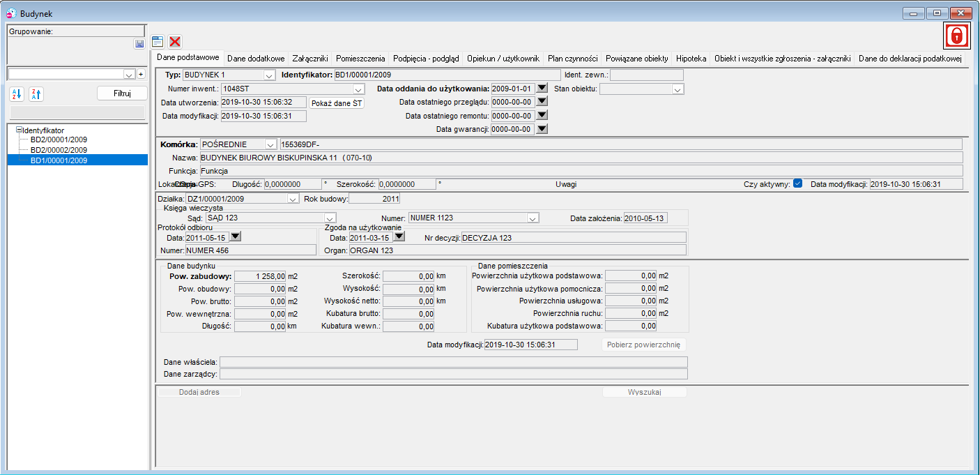Click the red X delete icon
980x475 pixels.
pos(175,42)
